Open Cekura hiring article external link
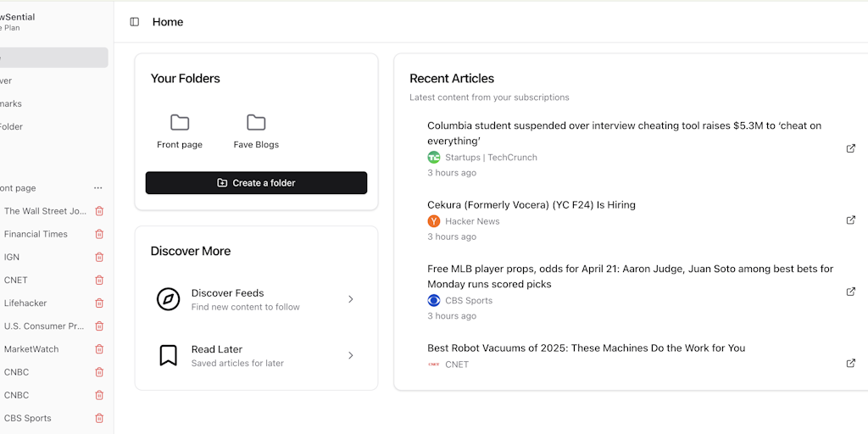Screen dimensions: 868x434 851,220
